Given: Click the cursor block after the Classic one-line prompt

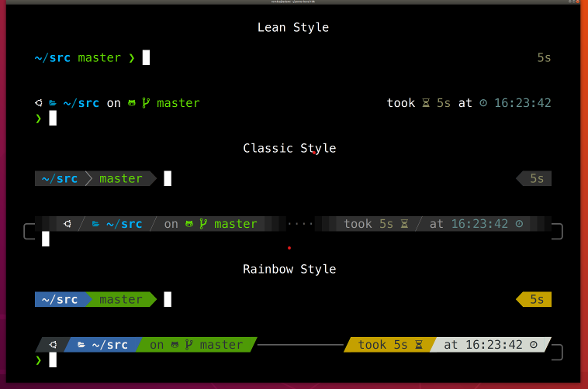Looking at the screenshot, I should 168,178.
